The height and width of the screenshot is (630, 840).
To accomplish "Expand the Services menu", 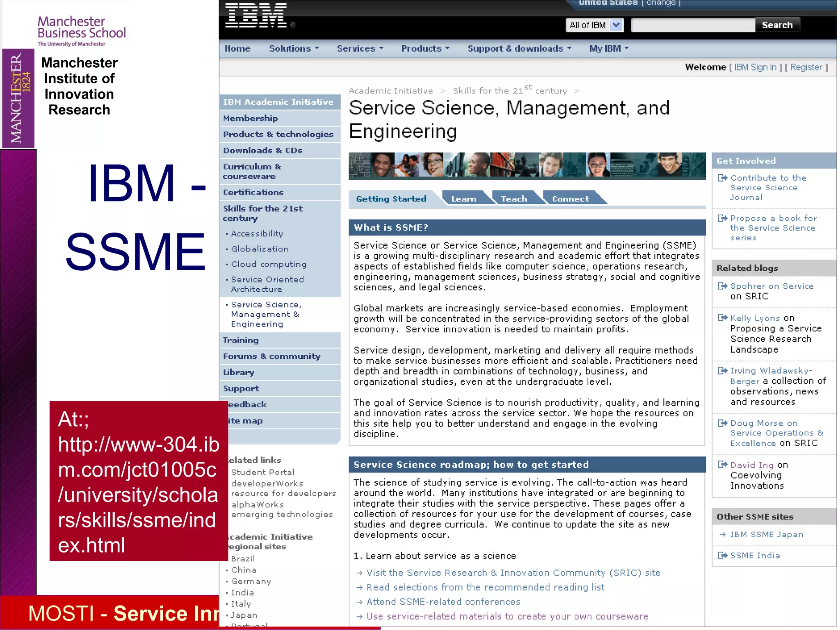I will coord(360,48).
